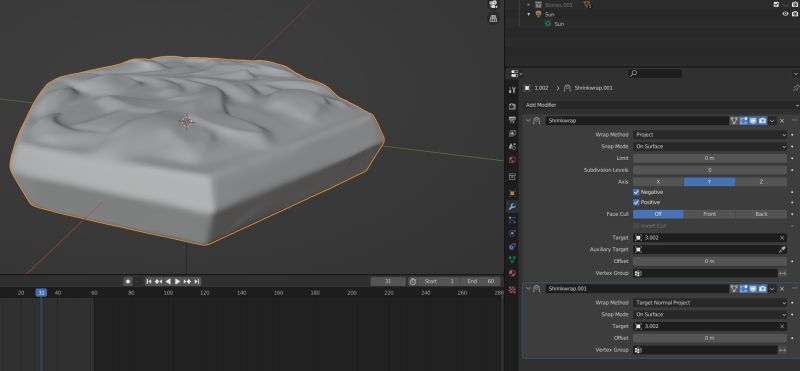
Task: Toggle use preview range clock icon
Action: [x=413, y=281]
